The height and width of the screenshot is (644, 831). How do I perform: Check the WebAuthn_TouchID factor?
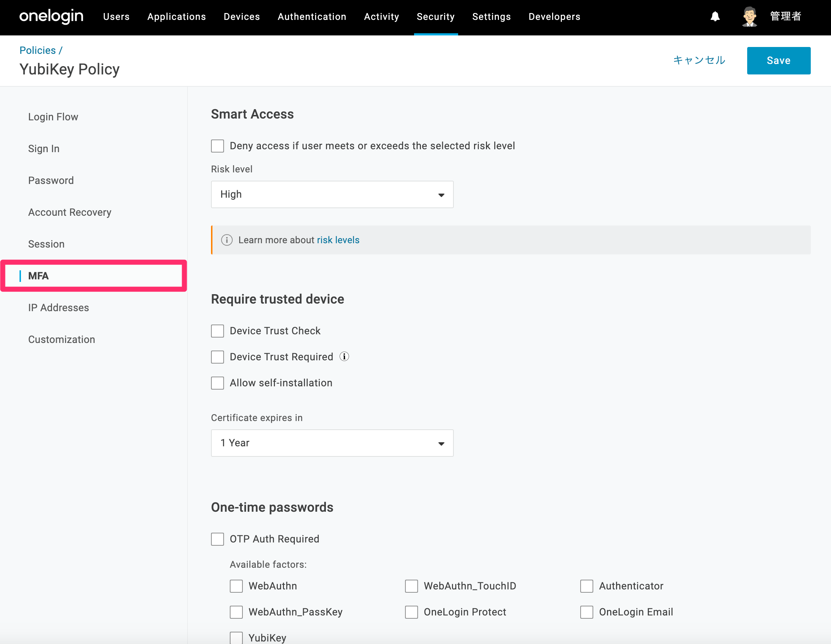411,586
